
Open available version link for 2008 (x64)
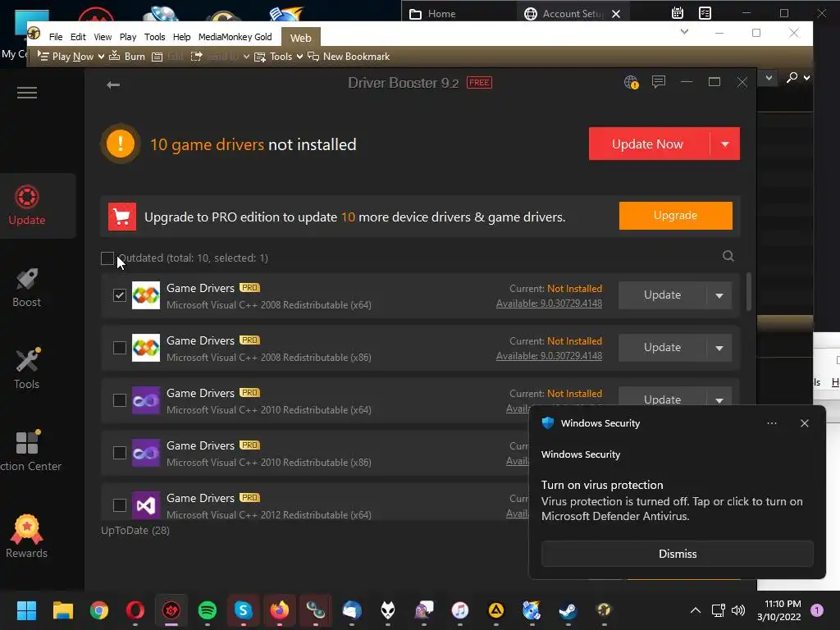click(x=549, y=304)
